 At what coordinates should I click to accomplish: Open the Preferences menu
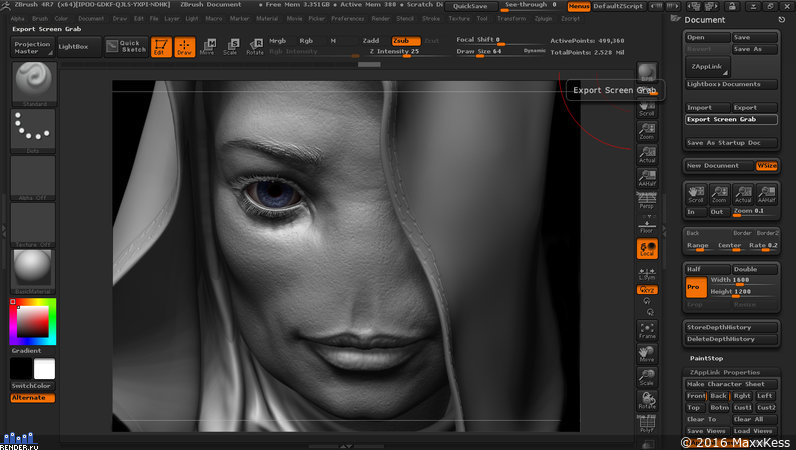[x=348, y=18]
